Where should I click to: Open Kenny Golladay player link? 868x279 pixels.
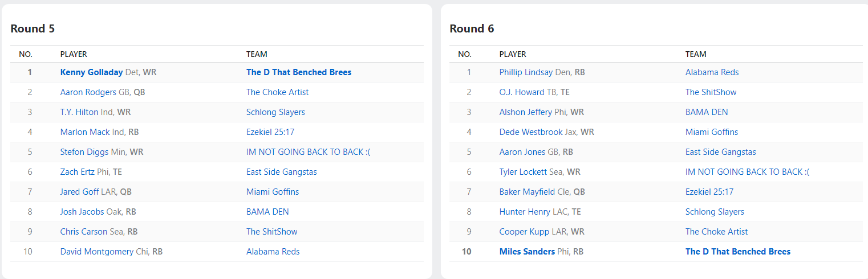click(91, 72)
